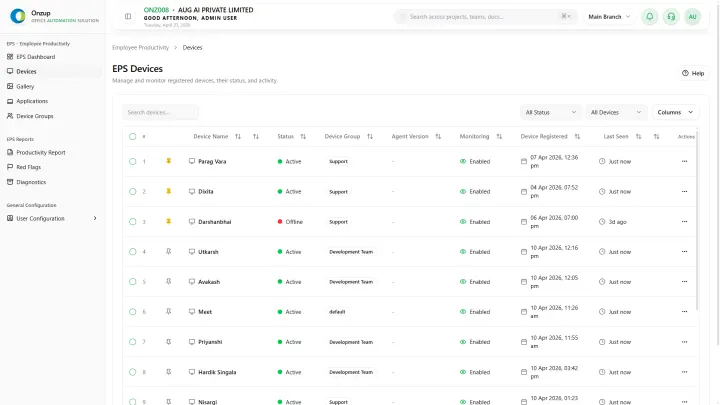Open actions menu for Darshanbhai
720x405 pixels.
(x=684, y=221)
